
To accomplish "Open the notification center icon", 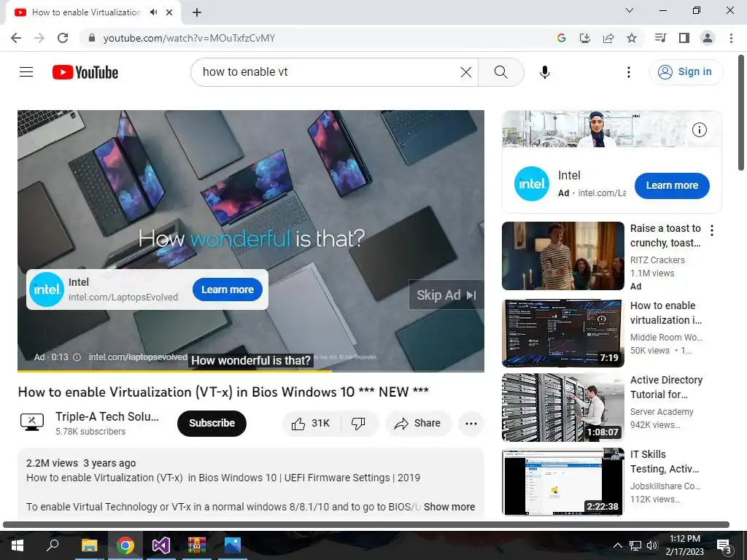I will 724,547.
